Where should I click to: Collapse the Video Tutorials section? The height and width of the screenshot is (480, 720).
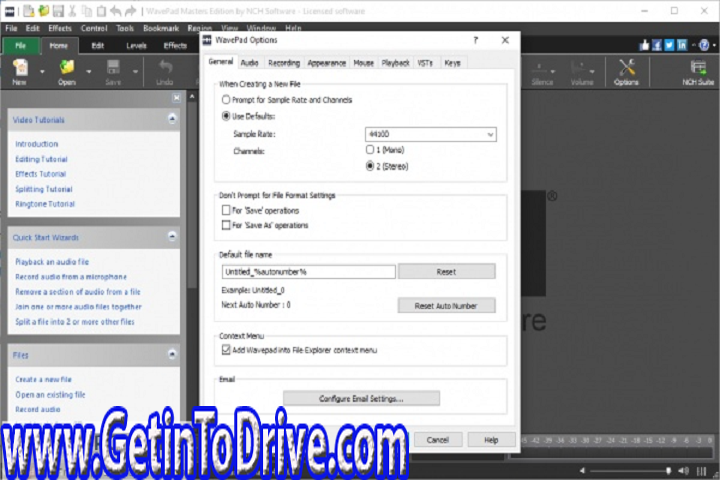(172, 119)
